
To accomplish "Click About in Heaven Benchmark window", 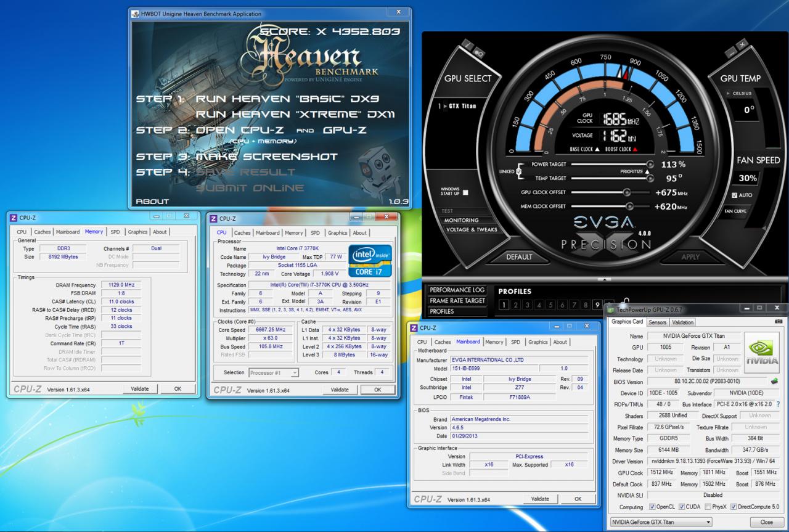I will point(152,202).
